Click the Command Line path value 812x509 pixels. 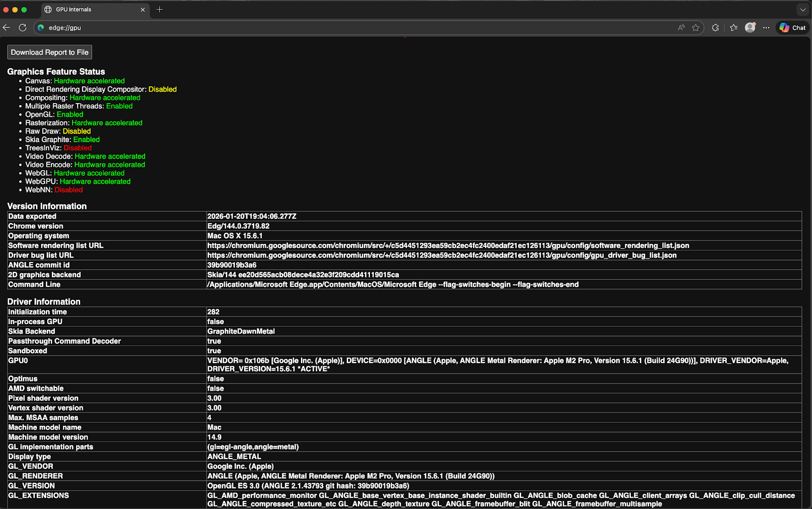tap(392, 284)
